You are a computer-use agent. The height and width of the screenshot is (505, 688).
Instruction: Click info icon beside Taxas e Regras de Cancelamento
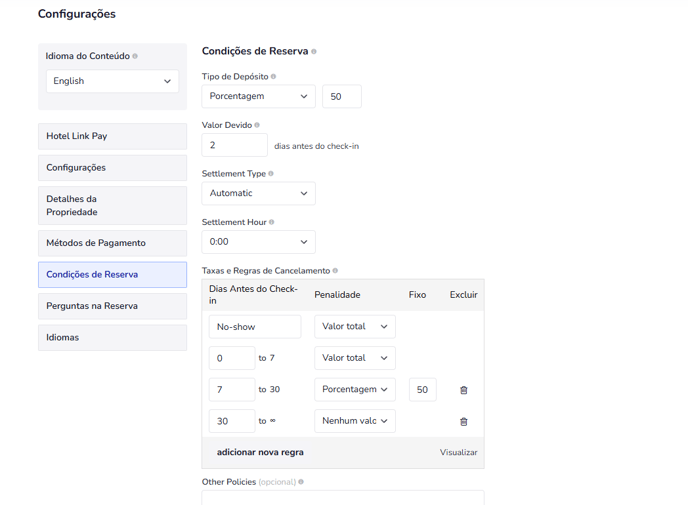click(335, 271)
